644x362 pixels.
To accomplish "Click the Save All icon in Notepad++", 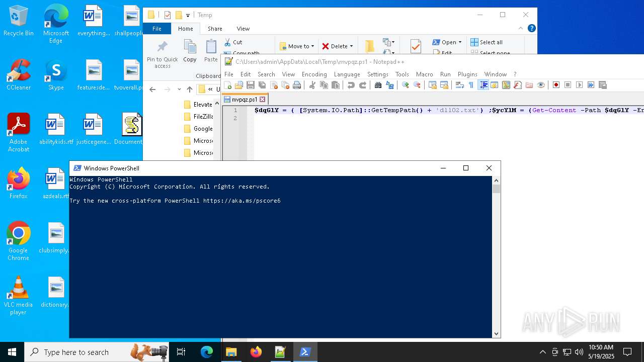I will click(262, 85).
